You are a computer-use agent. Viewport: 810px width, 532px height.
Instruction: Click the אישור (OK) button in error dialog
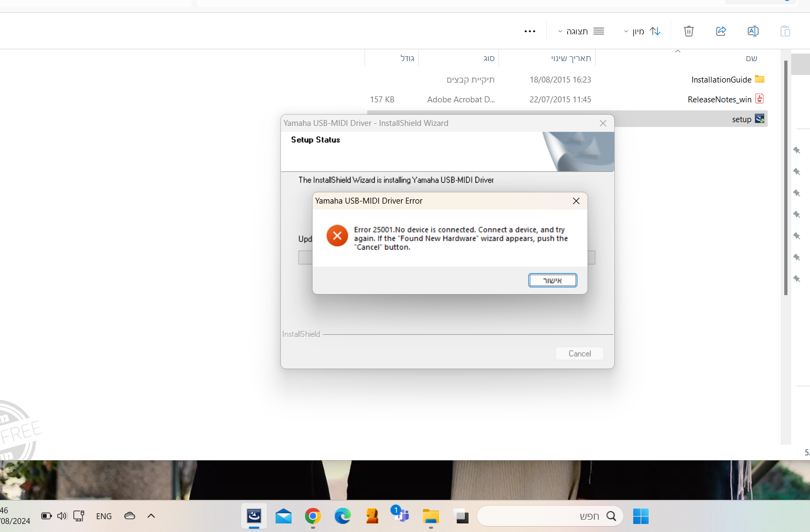click(553, 280)
